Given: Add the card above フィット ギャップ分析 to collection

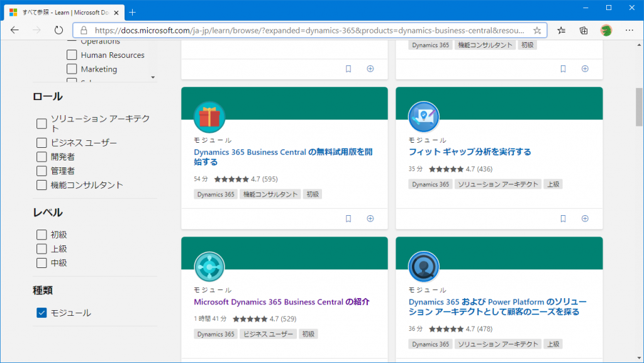Looking at the screenshot, I should coord(586,69).
